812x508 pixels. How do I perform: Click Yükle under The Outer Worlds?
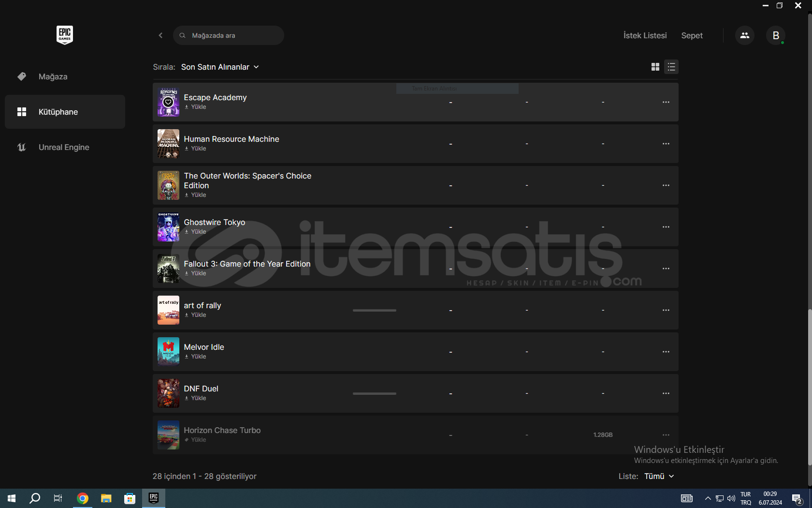point(195,195)
